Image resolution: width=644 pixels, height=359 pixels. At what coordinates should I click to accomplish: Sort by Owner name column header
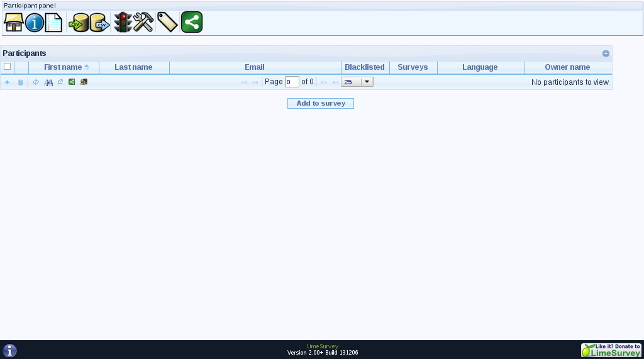[568, 67]
